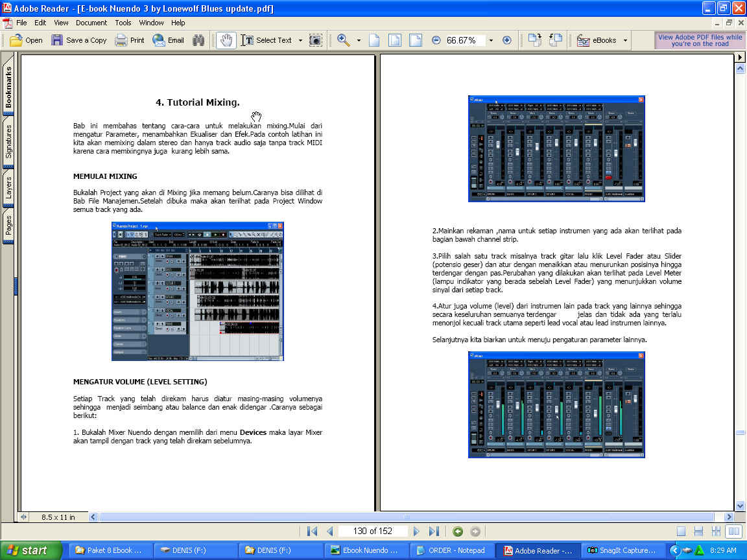Click the Windows start button
747x560 pixels.
click(x=30, y=550)
